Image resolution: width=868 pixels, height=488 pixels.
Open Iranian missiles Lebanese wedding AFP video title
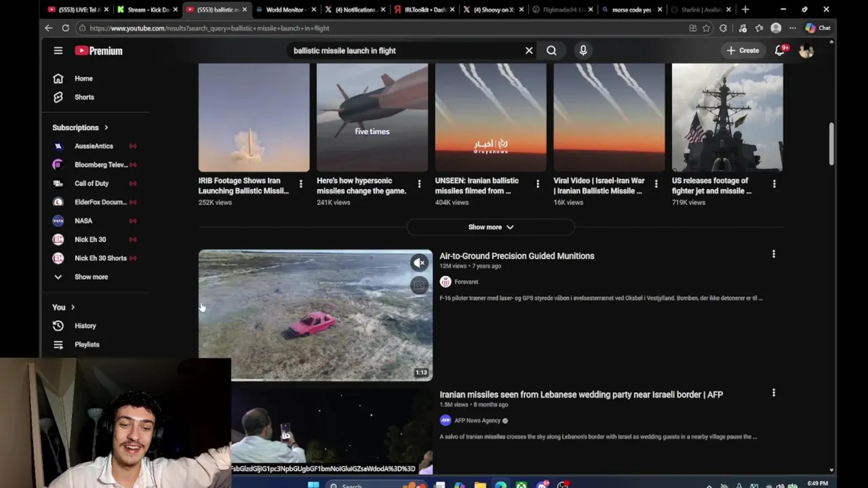581,394
